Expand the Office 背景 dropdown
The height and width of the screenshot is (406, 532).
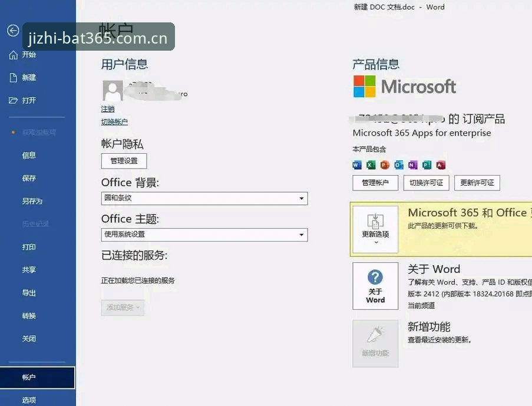204,198
